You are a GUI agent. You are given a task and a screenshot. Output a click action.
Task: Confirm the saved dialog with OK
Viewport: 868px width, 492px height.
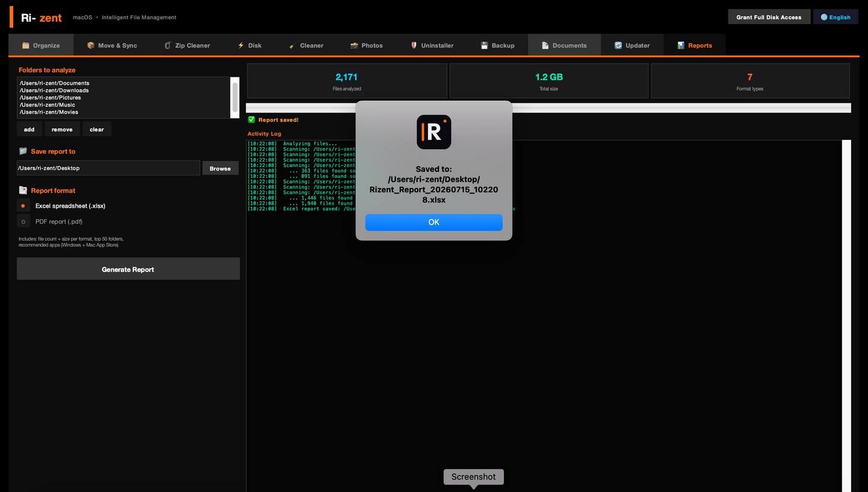click(x=434, y=222)
